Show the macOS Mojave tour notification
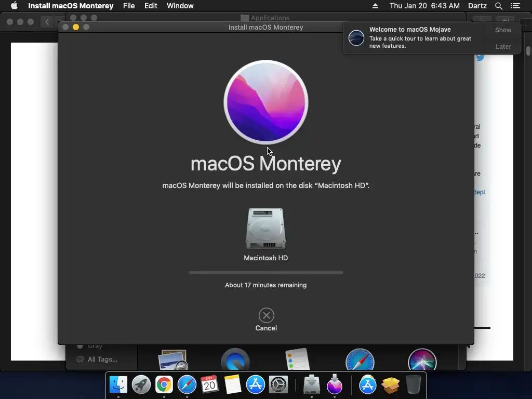The height and width of the screenshot is (399, 532). tap(503, 30)
